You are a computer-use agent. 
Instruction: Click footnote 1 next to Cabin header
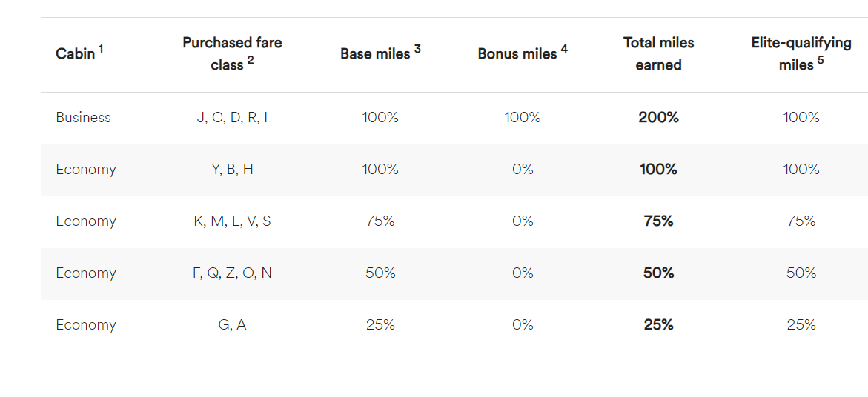tap(102, 49)
